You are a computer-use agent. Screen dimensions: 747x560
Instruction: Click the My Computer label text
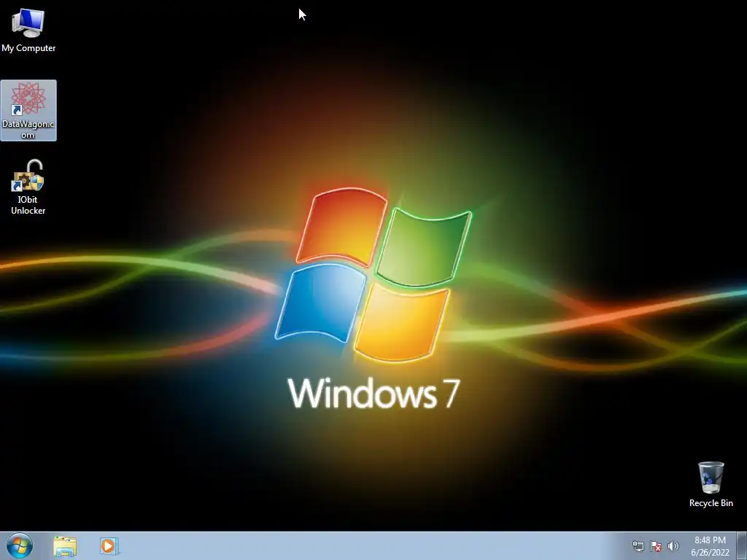[x=28, y=48]
